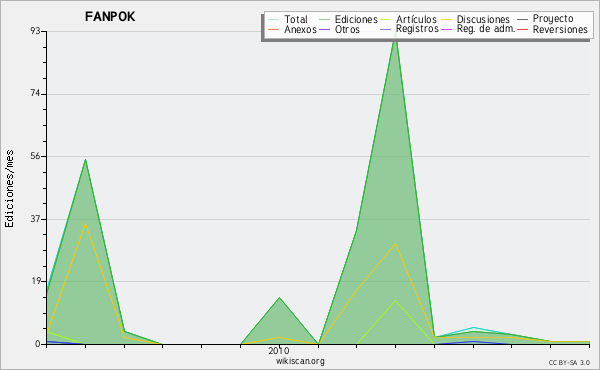This screenshot has width=600, height=370.
Task: Click the 37 y-axis value
Action: [36, 219]
